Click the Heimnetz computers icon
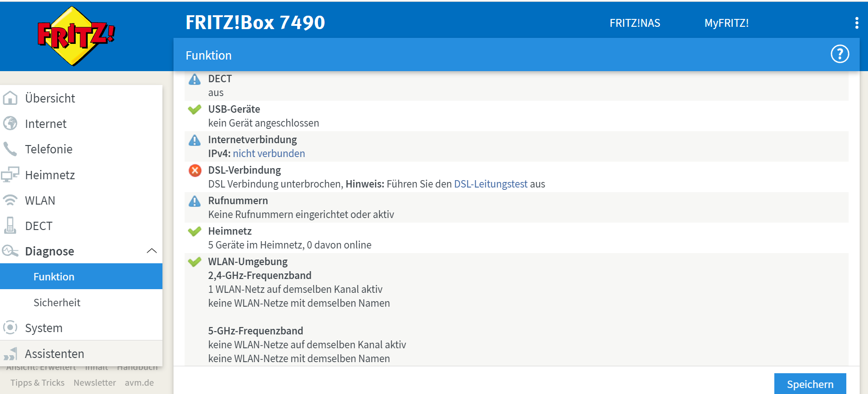The image size is (868, 394). coord(10,175)
